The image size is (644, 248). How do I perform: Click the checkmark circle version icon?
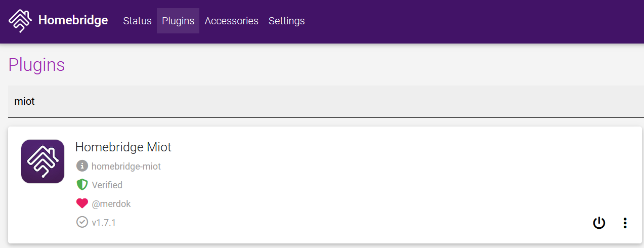click(82, 222)
